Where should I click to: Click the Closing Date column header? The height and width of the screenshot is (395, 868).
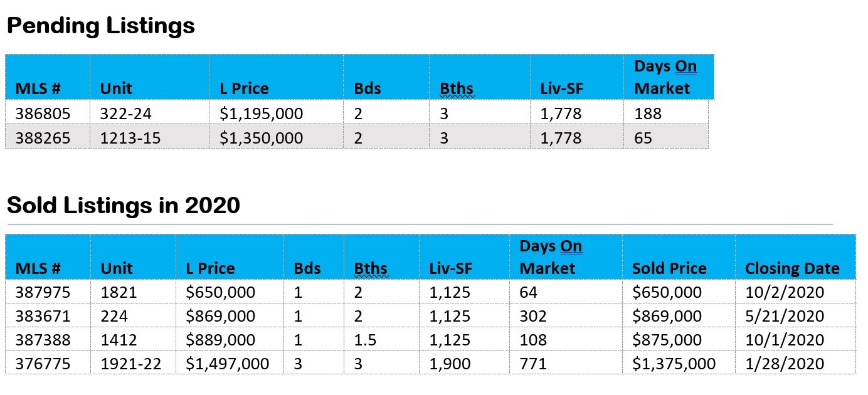[791, 269]
